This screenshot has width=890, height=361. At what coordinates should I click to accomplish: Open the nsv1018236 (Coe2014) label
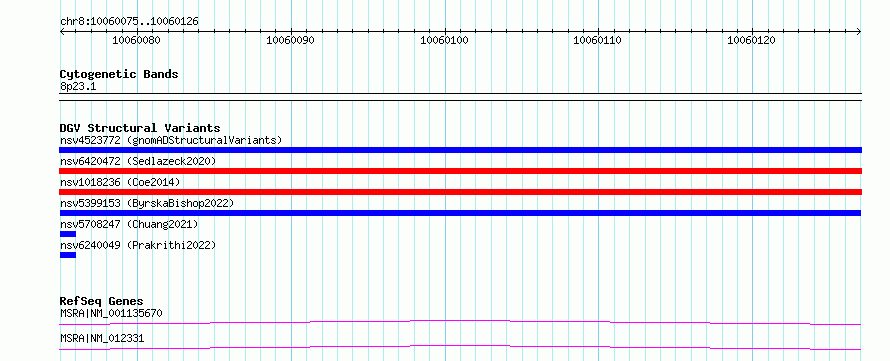point(120,182)
